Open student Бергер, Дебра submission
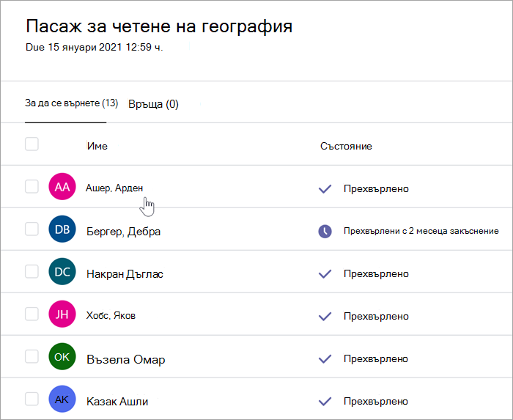Viewport: 513px width, 420px height. (x=123, y=232)
